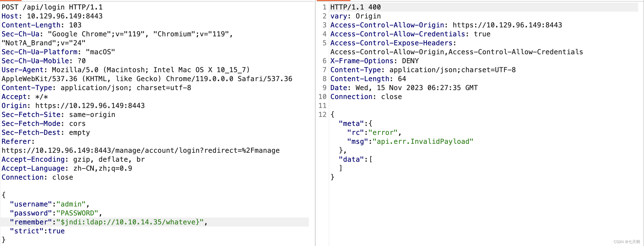Select the Access-Control-Allow-Origin response header
This screenshot has height=246, width=644.
[x=446, y=25]
